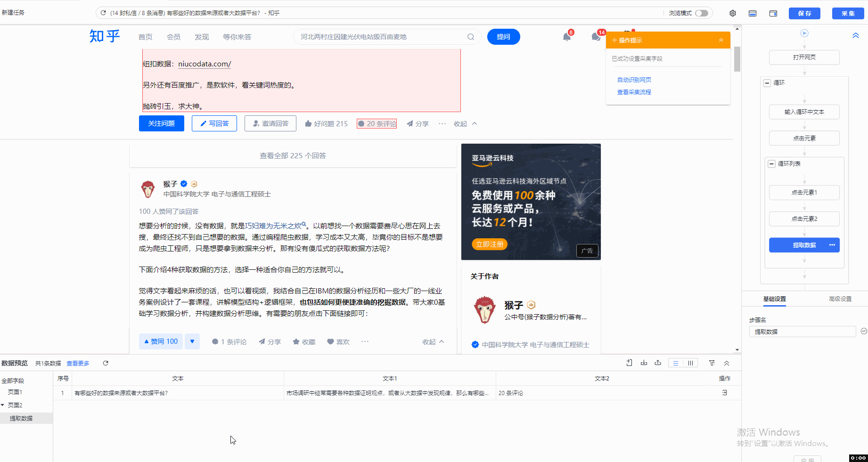
Task: Click add-field icon in data preview toolbar
Action: pyautogui.click(x=630, y=363)
